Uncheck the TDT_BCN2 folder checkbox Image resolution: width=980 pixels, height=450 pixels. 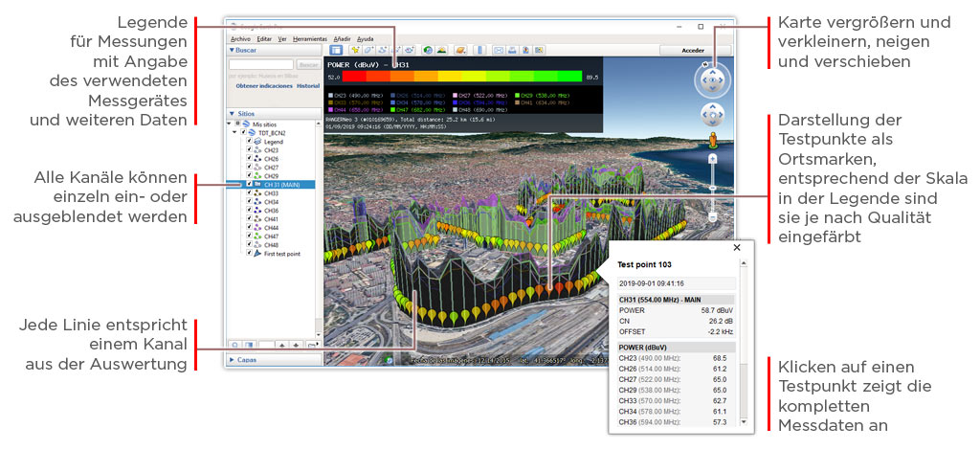(x=243, y=133)
